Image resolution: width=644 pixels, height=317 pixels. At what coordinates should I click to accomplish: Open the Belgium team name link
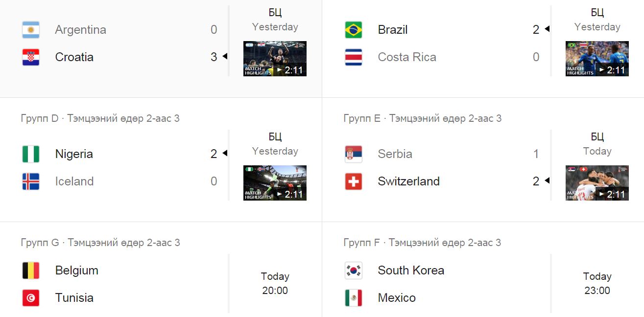(x=77, y=271)
